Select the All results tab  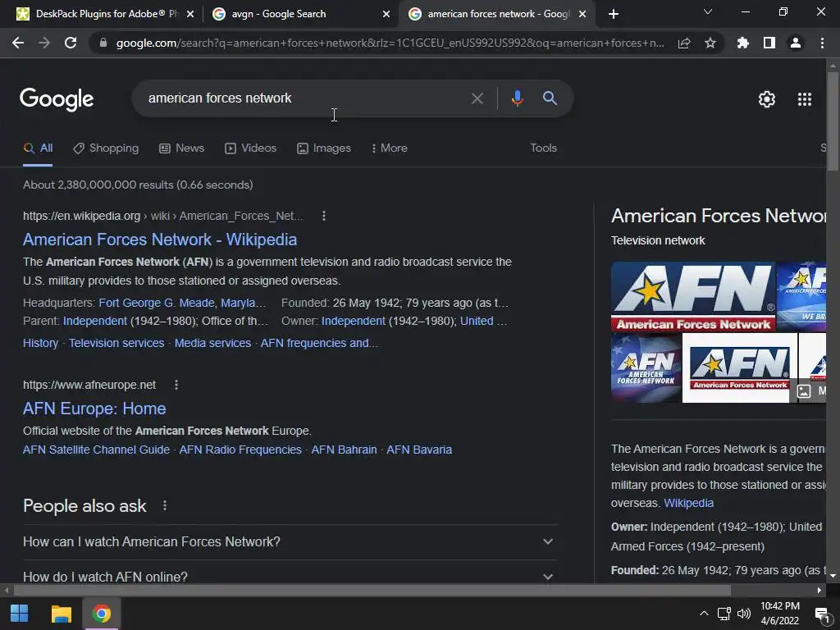[38, 148]
